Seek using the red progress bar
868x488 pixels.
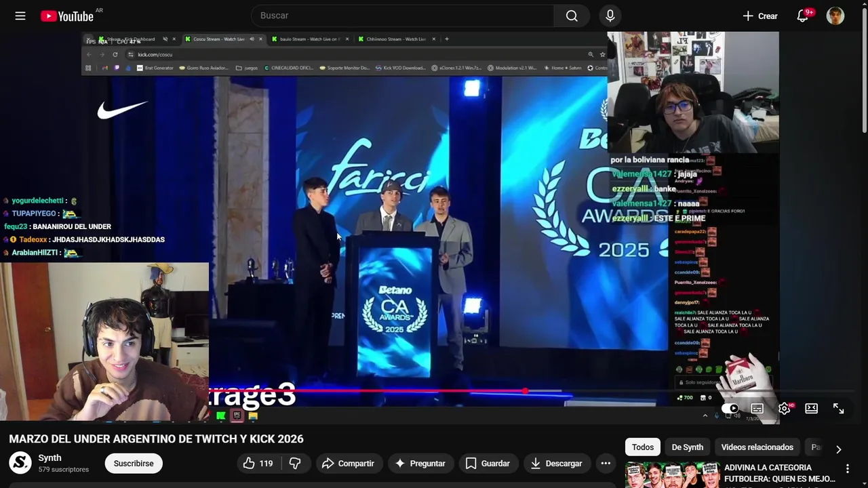tap(434, 391)
